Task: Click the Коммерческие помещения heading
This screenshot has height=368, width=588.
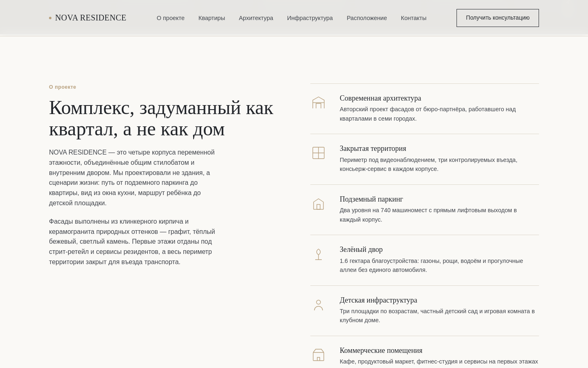Action: (381, 350)
